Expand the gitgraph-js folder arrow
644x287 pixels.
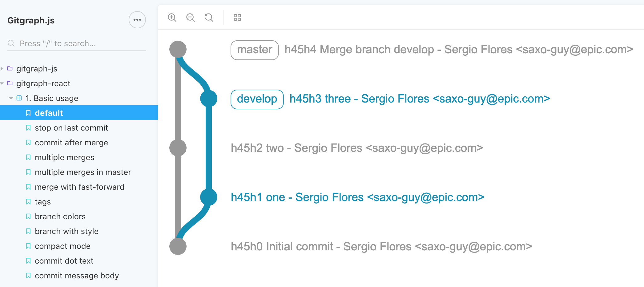point(2,68)
